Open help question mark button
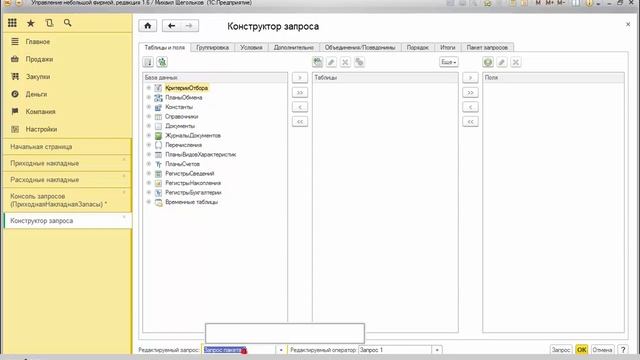 (623, 350)
